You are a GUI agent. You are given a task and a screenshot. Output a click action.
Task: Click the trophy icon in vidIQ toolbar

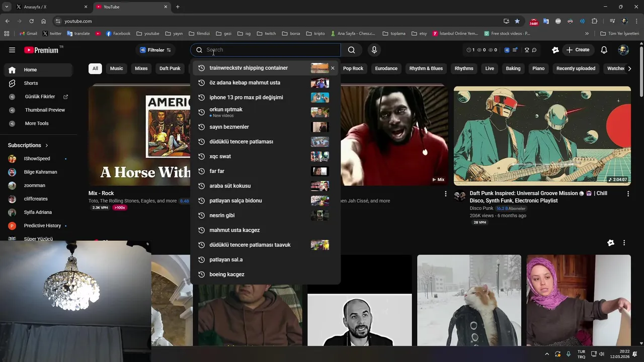point(527,50)
